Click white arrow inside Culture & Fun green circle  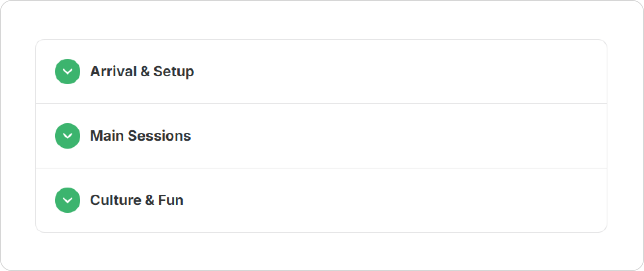click(68, 201)
